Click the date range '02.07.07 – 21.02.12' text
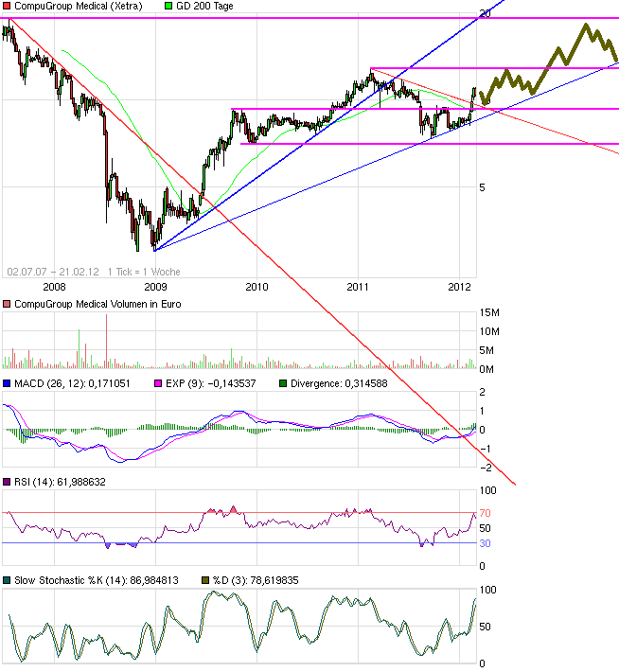This screenshot has width=619, height=672. 53,272
